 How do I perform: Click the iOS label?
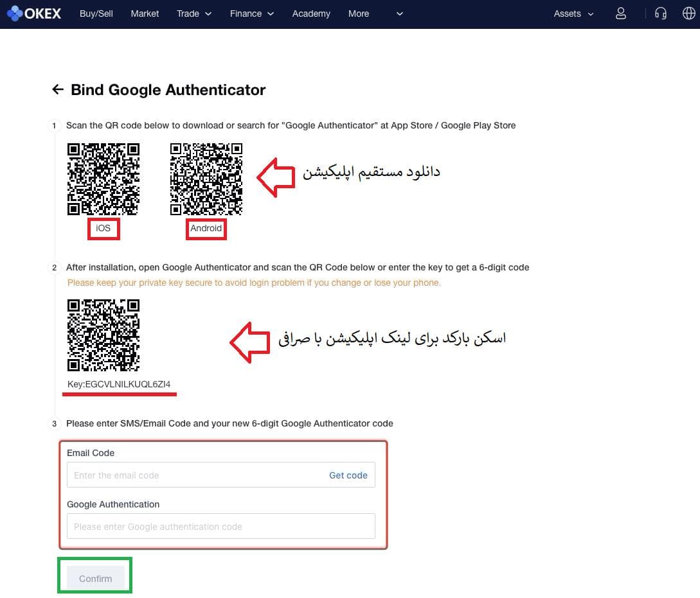point(103,228)
